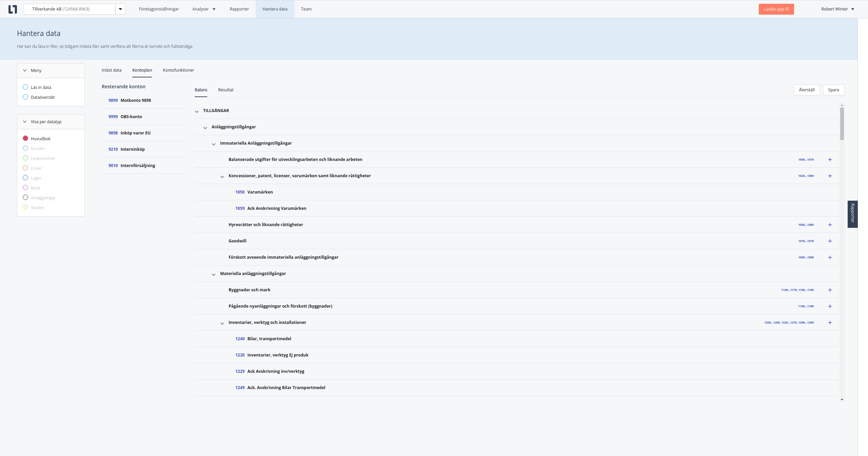The image size is (868, 456).
Task: Click plus on Balanserade utgifter row
Action: pos(830,160)
